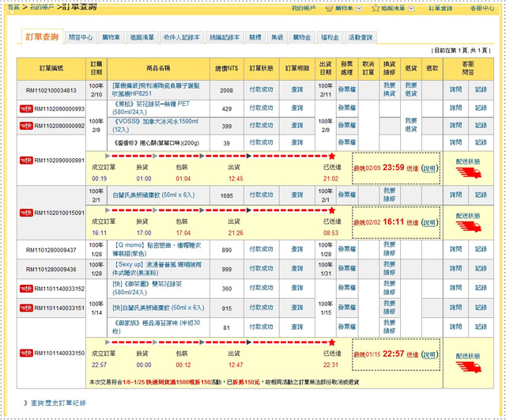Open the 集殺 tab
The height and width of the screenshot is (420, 506).
pyautogui.click(x=278, y=37)
